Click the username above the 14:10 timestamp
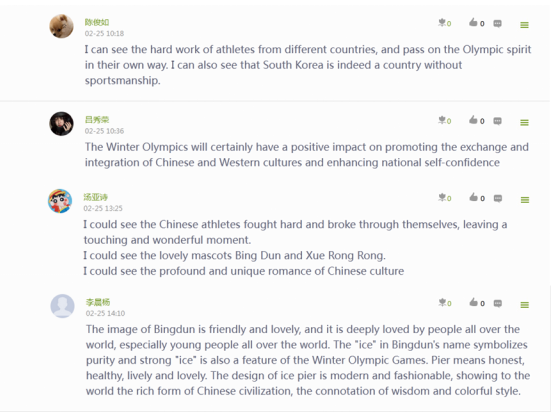Image resolution: width=552 pixels, height=412 pixels. point(98,302)
